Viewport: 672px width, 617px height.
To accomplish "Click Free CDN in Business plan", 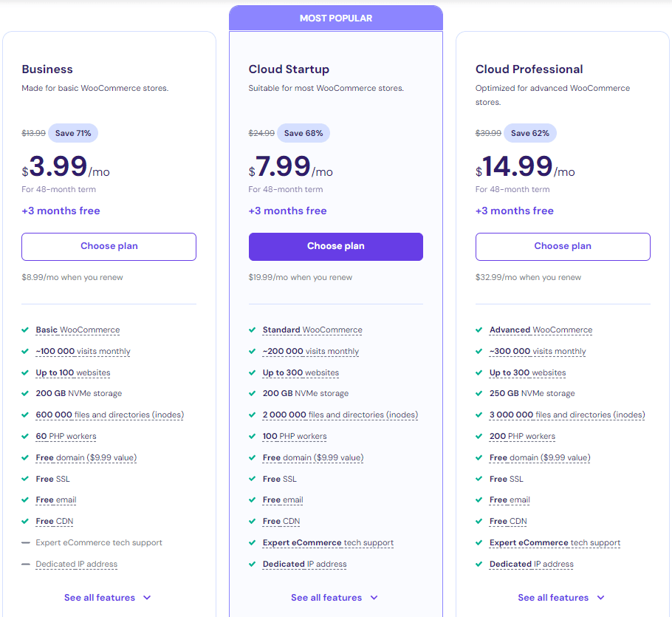I will click(55, 521).
